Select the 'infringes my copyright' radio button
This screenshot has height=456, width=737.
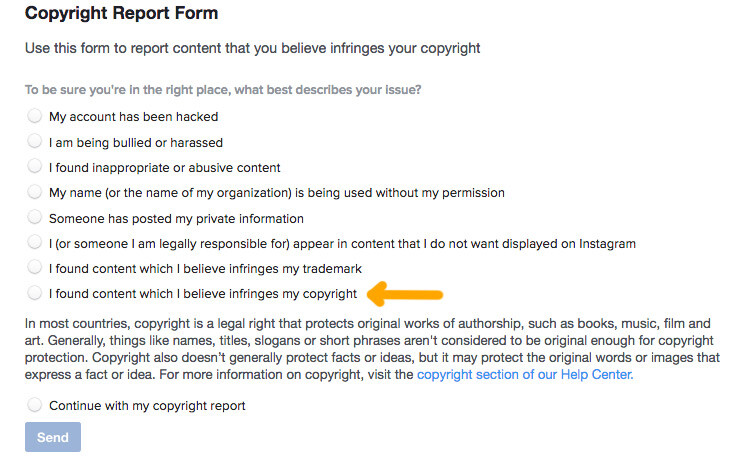coord(34,292)
